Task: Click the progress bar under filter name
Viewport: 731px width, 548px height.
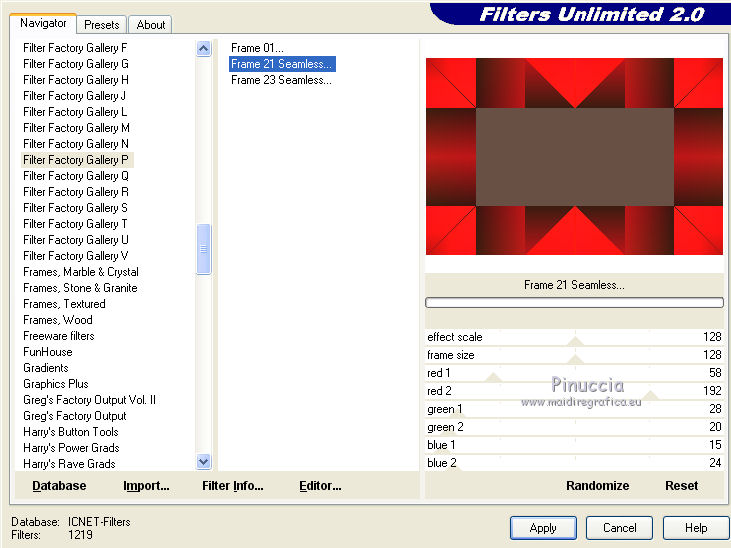Action: (574, 303)
